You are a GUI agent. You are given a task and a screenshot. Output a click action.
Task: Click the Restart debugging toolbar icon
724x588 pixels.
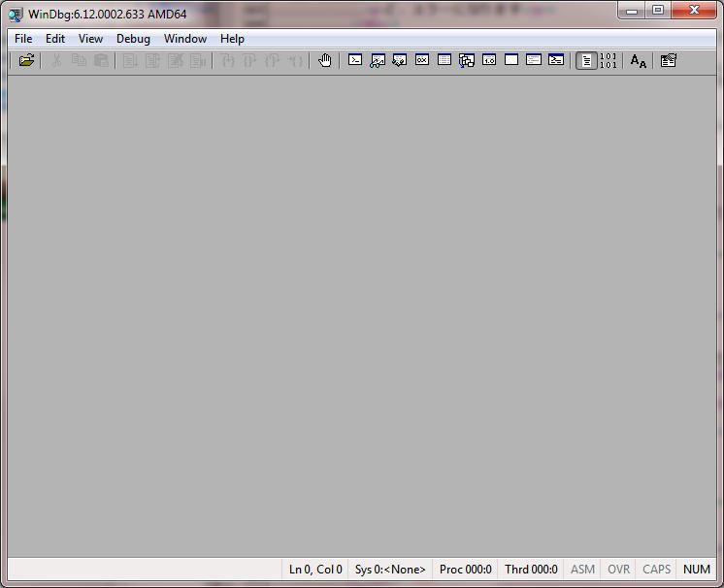point(152,60)
